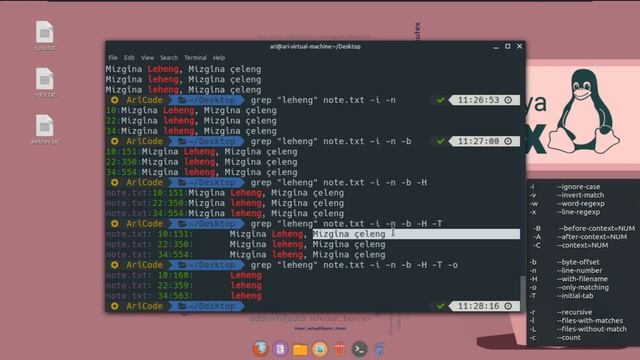Viewport: 640px width, 360px height.
Task: Click output line starting with '22:350:Mizgîna'
Action: (x=202, y=162)
